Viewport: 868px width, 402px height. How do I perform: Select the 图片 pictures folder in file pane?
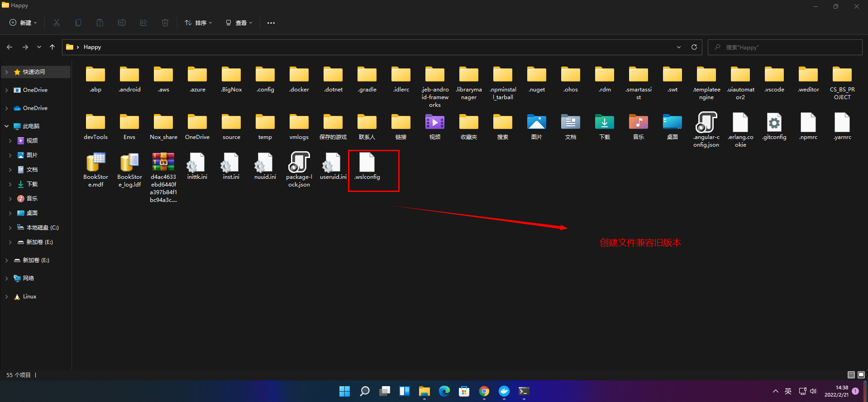[x=537, y=127]
